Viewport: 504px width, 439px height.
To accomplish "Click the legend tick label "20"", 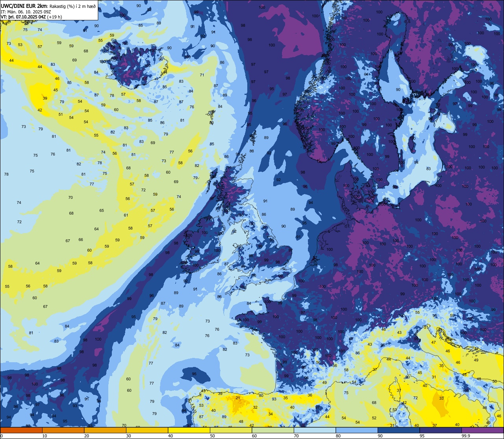I will click(87, 436).
